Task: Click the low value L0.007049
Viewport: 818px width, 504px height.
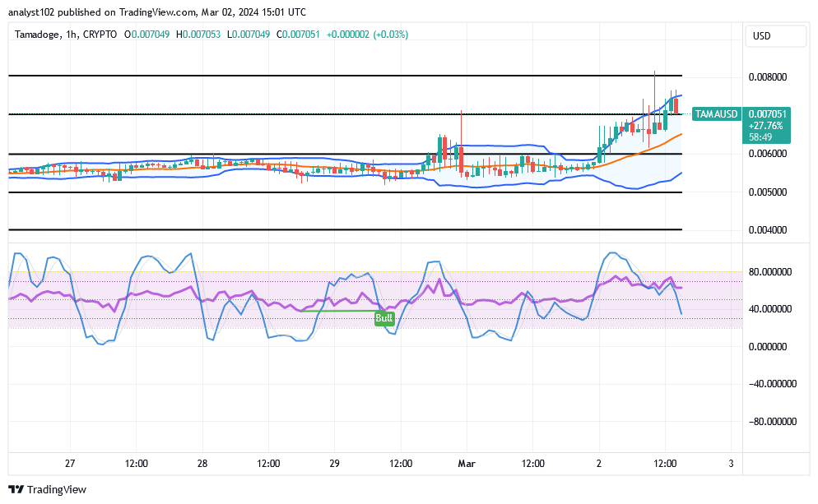Action: [249, 35]
